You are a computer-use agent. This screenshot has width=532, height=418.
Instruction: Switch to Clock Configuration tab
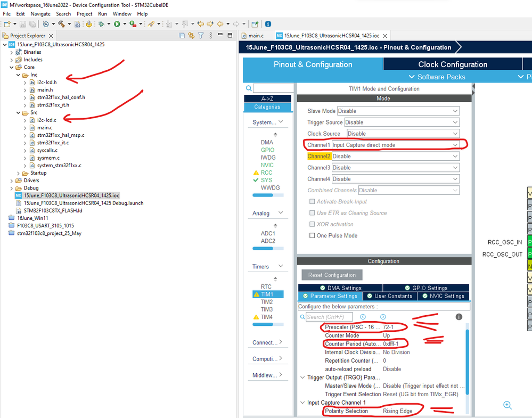point(453,64)
